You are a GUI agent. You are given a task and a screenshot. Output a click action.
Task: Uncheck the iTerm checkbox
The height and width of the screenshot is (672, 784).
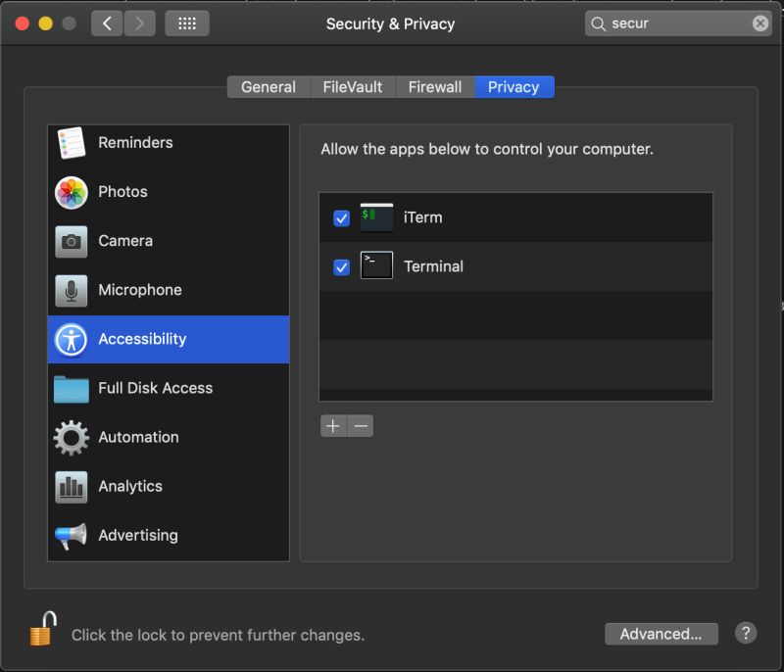click(341, 218)
